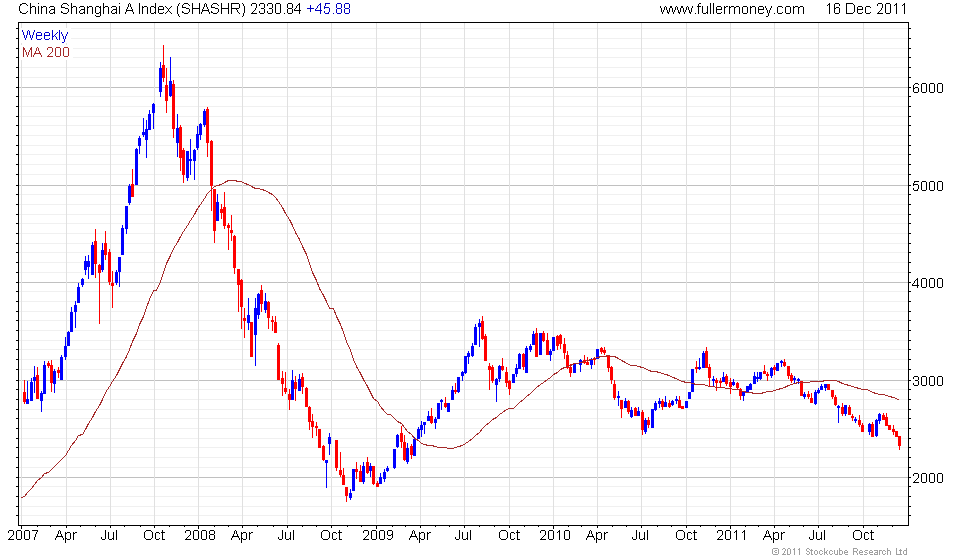
Task: Click the date '16 Dec 2011'
Action: [866, 9]
